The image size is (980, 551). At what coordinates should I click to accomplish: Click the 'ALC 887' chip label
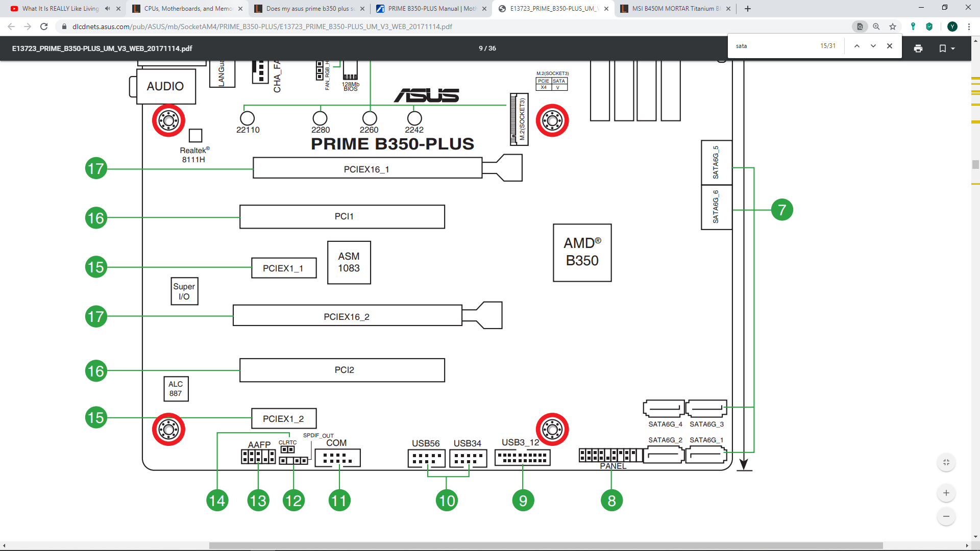[x=176, y=389]
